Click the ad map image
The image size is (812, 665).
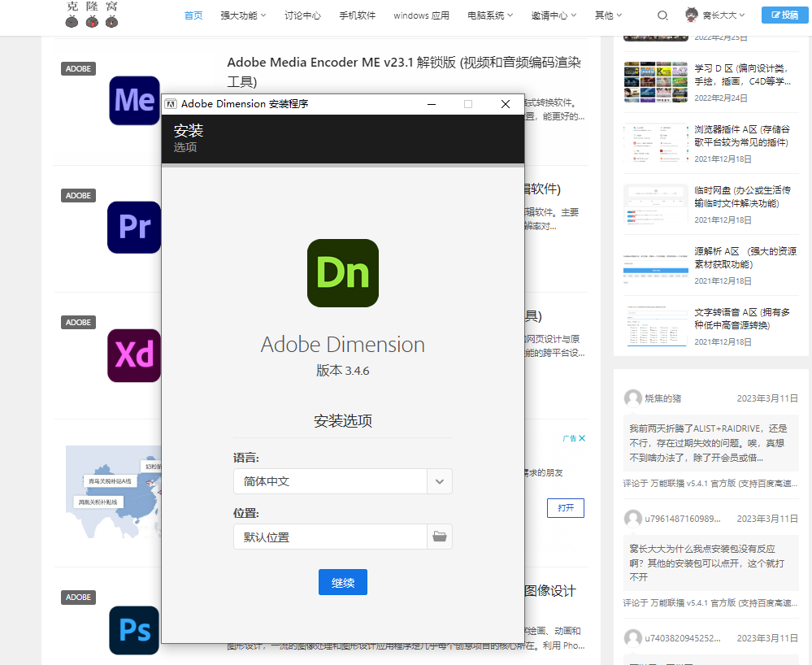pos(114,492)
